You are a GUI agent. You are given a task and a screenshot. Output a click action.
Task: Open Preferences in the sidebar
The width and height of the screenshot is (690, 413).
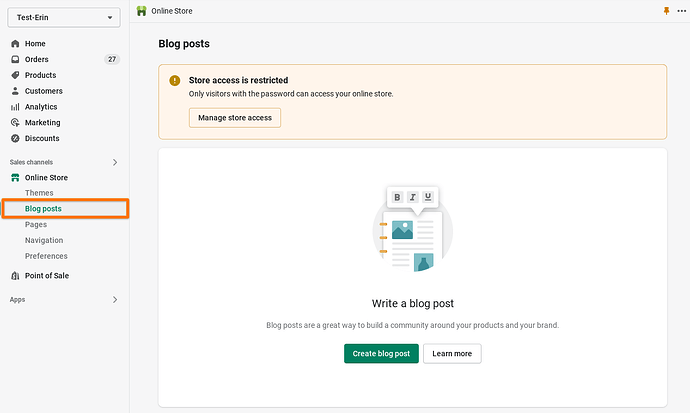click(x=46, y=256)
